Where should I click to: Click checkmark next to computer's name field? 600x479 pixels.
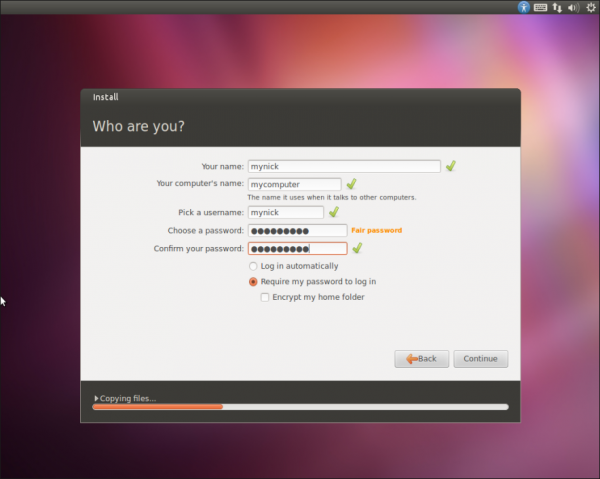click(x=351, y=184)
